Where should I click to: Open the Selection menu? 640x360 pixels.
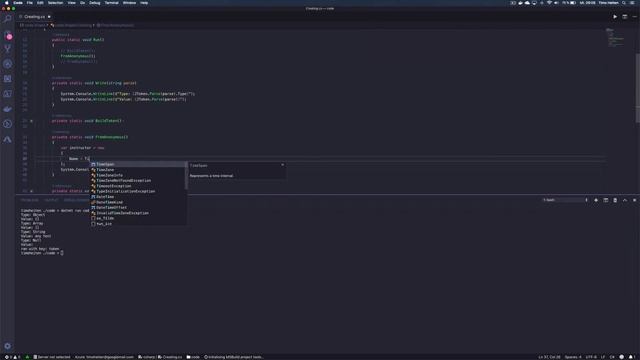coord(55,3)
